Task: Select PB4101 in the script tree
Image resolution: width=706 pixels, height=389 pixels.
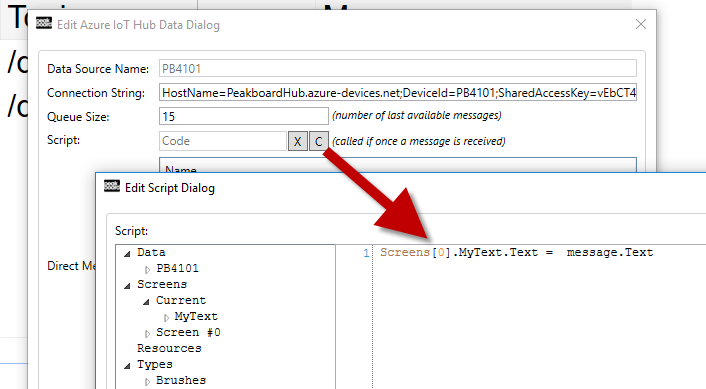Action: [177, 268]
